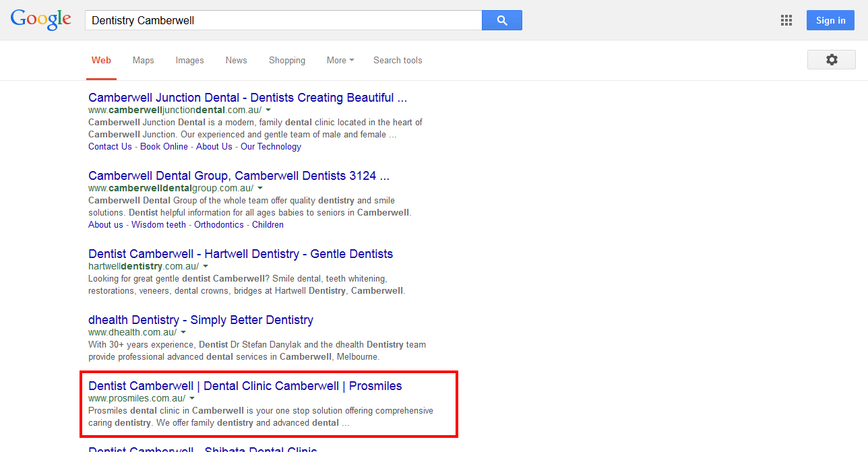The height and width of the screenshot is (452, 868).
Task: Open the Children sitelink
Action: tap(268, 224)
